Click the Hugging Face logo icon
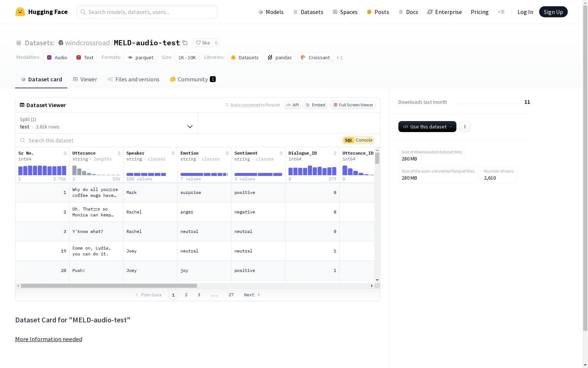The height and width of the screenshot is (368, 588). (20, 12)
